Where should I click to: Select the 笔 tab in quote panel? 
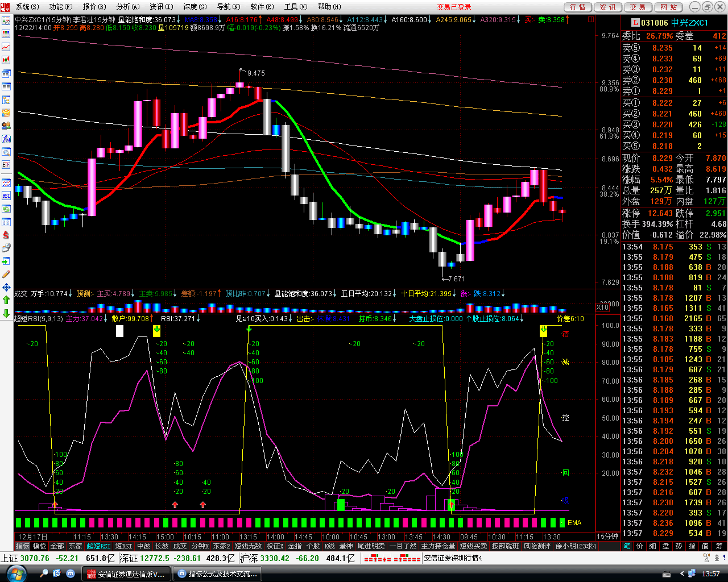[627, 546]
